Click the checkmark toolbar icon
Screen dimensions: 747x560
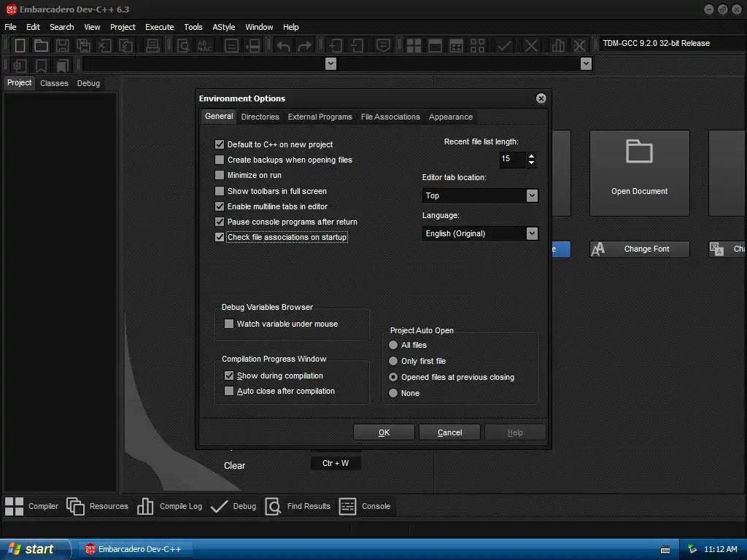coord(504,46)
